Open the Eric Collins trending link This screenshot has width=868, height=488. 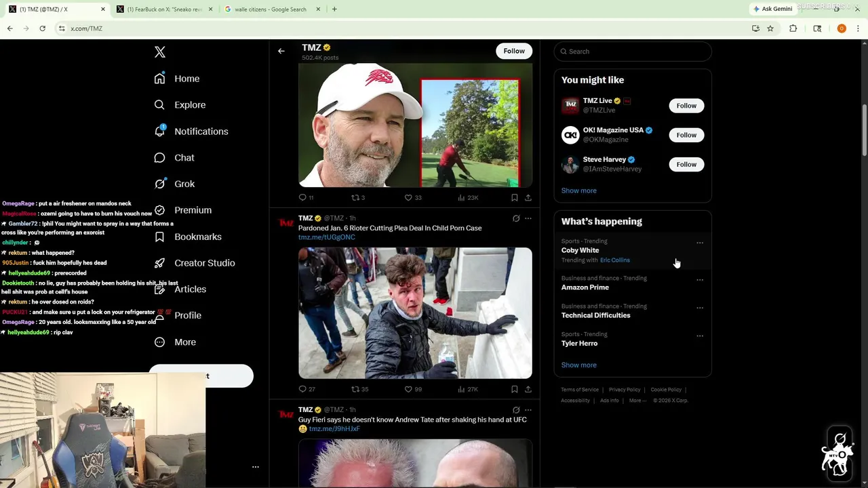click(x=615, y=260)
